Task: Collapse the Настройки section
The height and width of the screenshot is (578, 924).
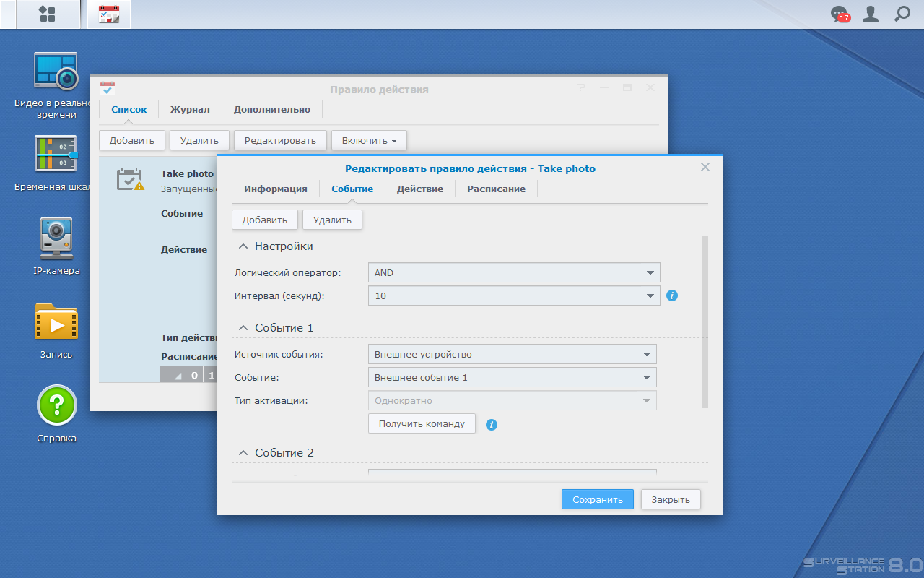Action: point(243,246)
